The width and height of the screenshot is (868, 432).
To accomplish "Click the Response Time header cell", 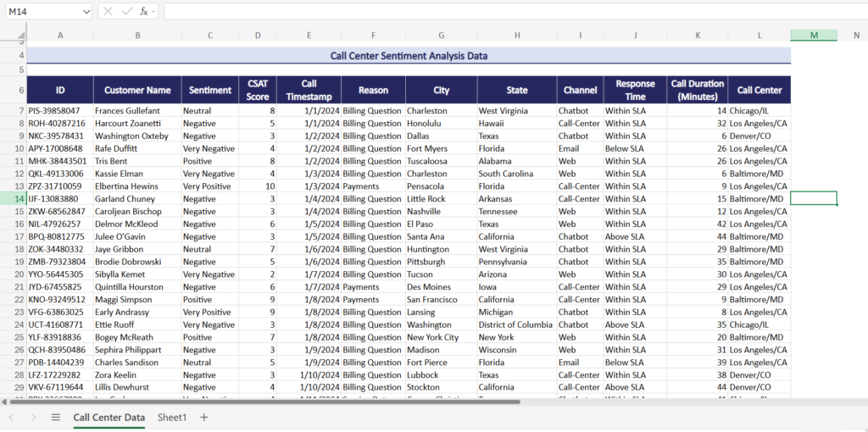I will pos(635,90).
